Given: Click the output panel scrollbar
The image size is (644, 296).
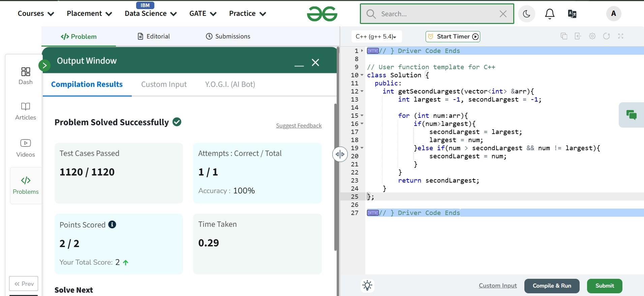Looking at the screenshot, I should [335, 177].
